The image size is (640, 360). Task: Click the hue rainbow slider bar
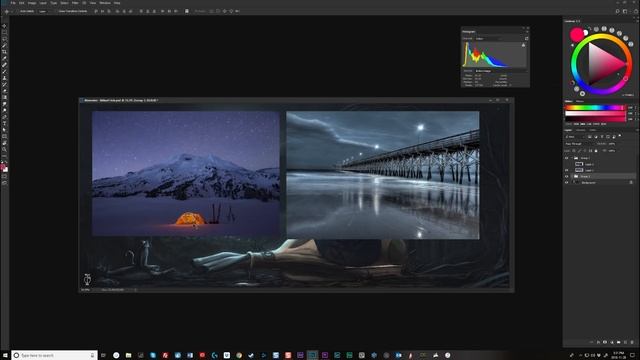pos(595,108)
